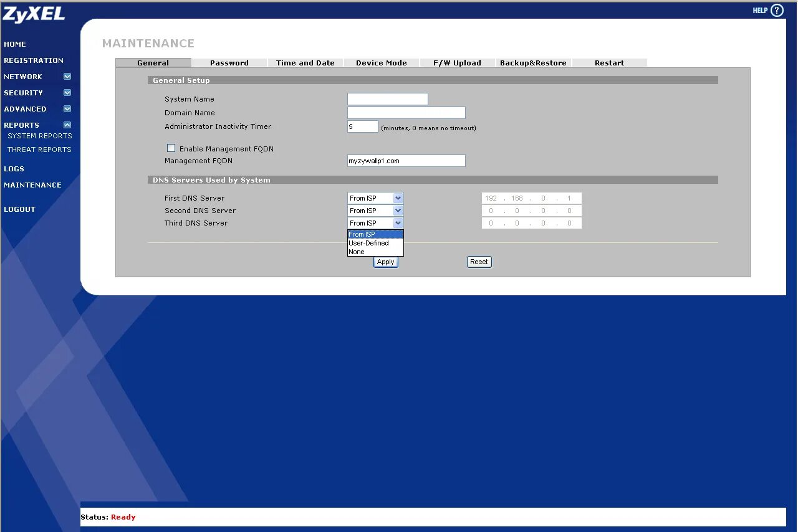Click Third DNS Server IP address field

coord(532,223)
